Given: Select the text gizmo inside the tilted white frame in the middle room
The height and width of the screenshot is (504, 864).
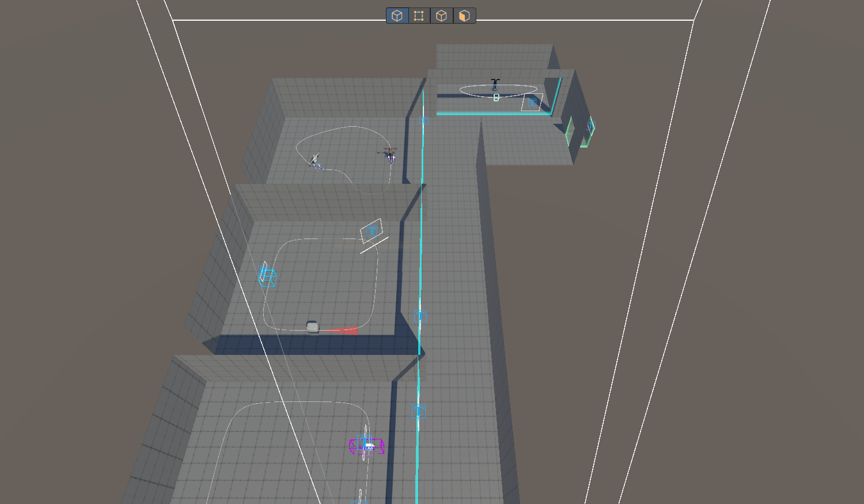Looking at the screenshot, I should point(372,230).
